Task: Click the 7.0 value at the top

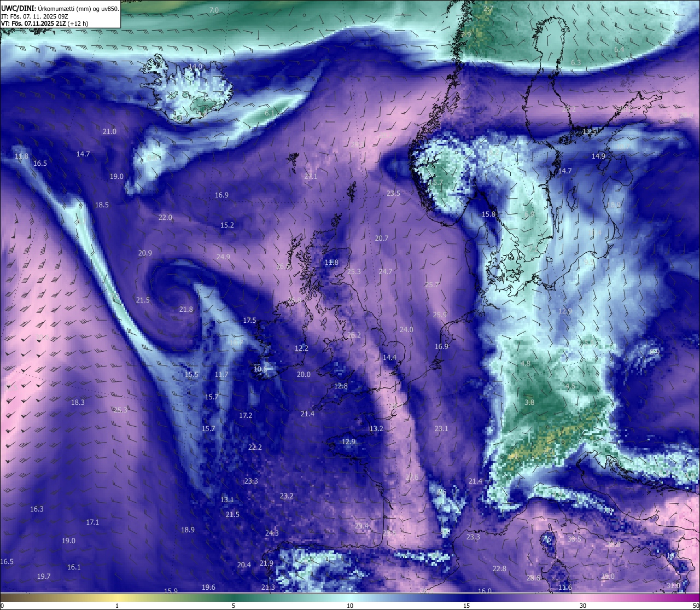Action: (214, 10)
